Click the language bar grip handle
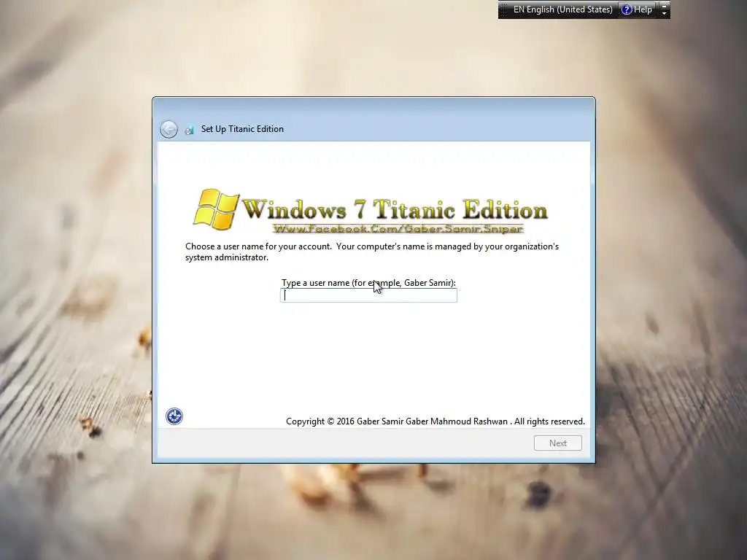Image resolution: width=747 pixels, height=560 pixels. click(504, 9)
